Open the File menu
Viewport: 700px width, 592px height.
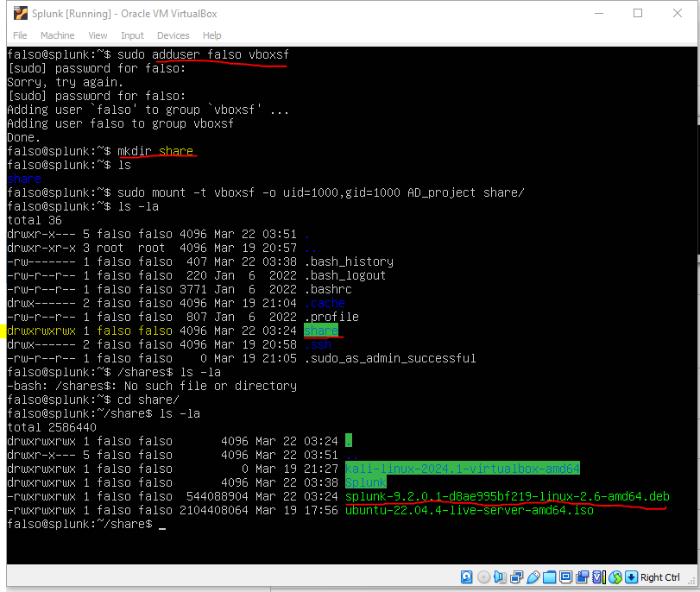[x=20, y=35]
